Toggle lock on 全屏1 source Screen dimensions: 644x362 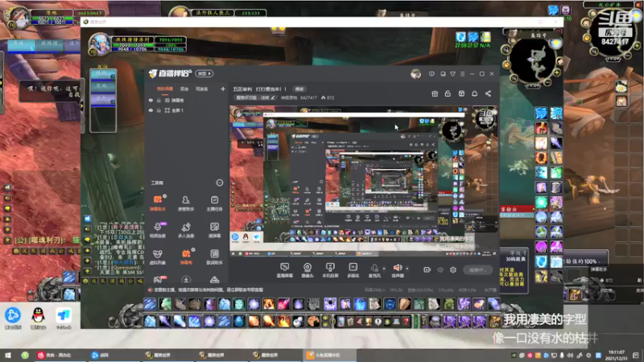tap(159, 110)
